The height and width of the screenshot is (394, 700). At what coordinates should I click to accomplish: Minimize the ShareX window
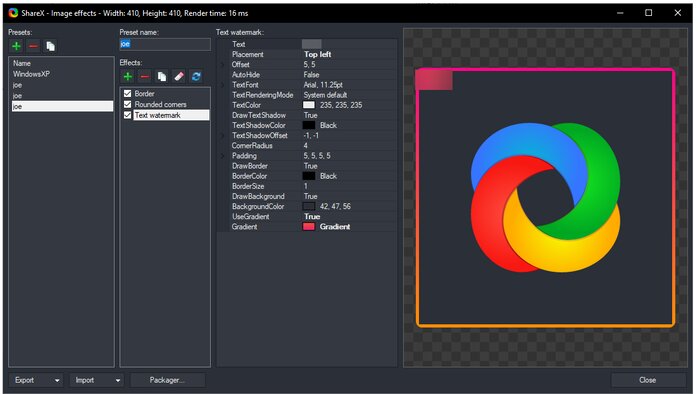click(620, 13)
